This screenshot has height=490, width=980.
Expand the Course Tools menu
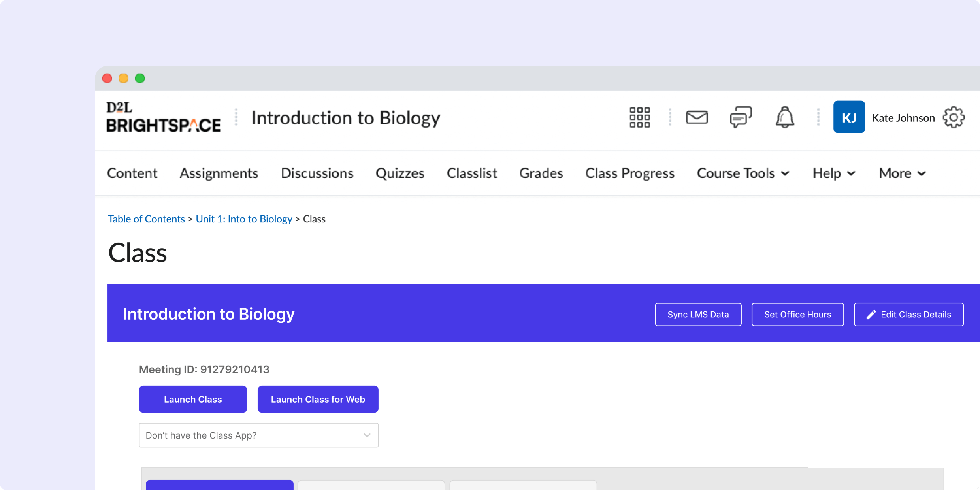(x=743, y=173)
